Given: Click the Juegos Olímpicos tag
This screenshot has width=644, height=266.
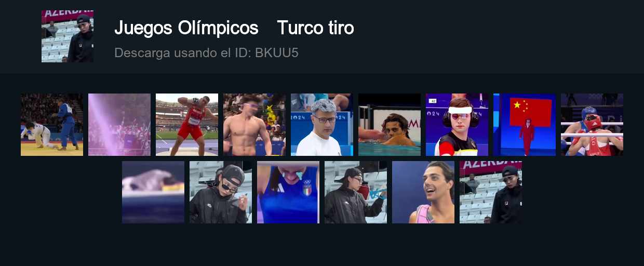Looking at the screenshot, I should (186, 28).
